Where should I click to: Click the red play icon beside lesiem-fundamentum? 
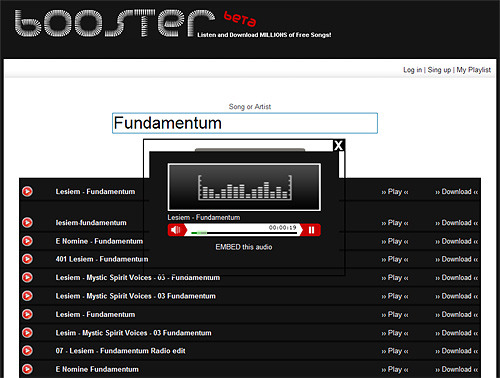(27, 222)
